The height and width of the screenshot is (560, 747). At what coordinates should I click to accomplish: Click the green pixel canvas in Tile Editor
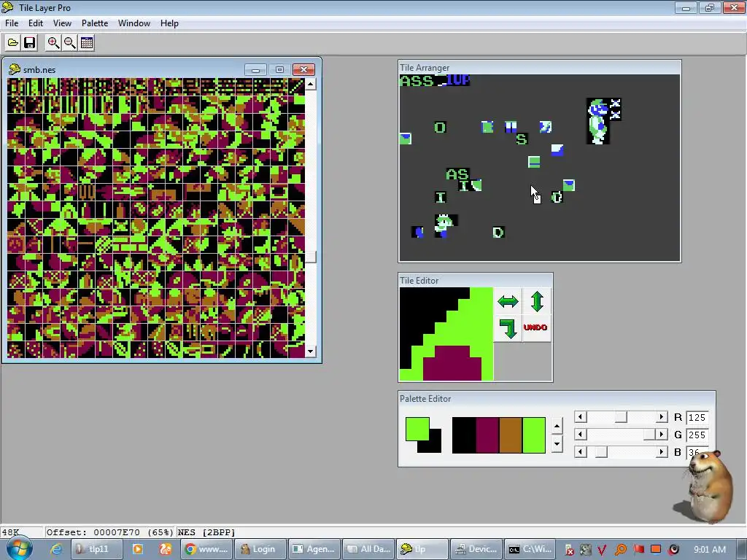(446, 334)
